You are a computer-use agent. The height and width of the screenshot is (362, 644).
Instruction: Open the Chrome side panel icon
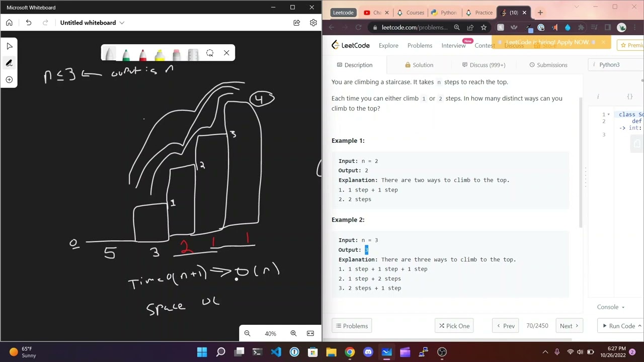[x=608, y=28]
